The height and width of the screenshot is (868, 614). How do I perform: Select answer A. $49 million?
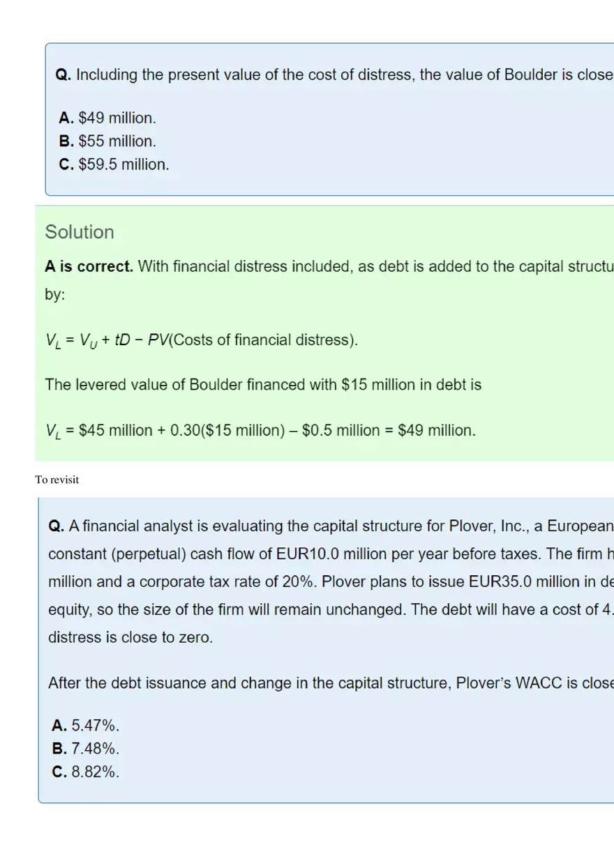(108, 118)
